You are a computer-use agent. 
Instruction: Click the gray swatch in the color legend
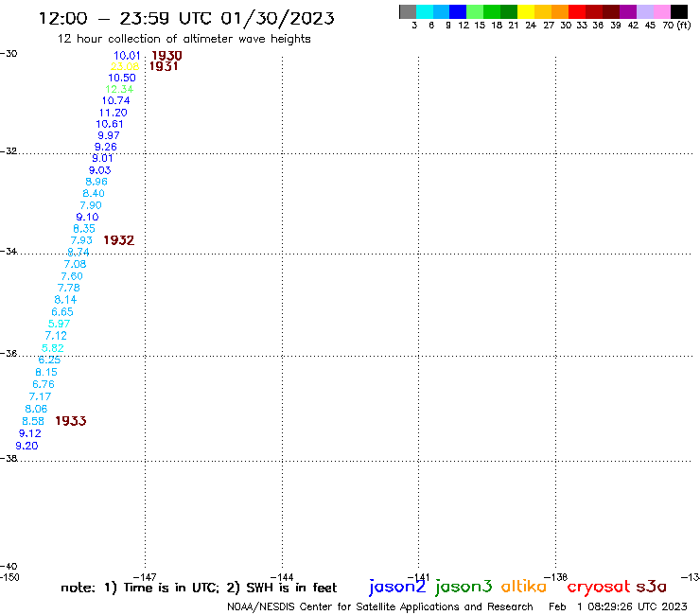click(408, 11)
